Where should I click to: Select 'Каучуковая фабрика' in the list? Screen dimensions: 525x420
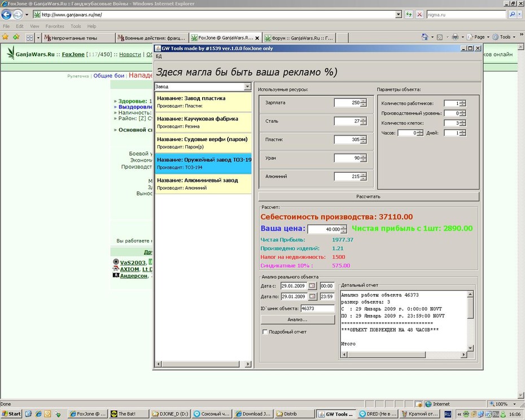(203, 123)
